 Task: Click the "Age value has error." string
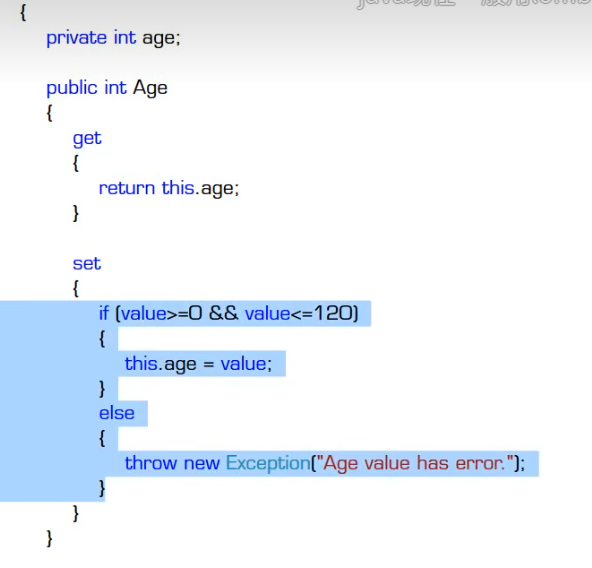pyautogui.click(x=415, y=463)
